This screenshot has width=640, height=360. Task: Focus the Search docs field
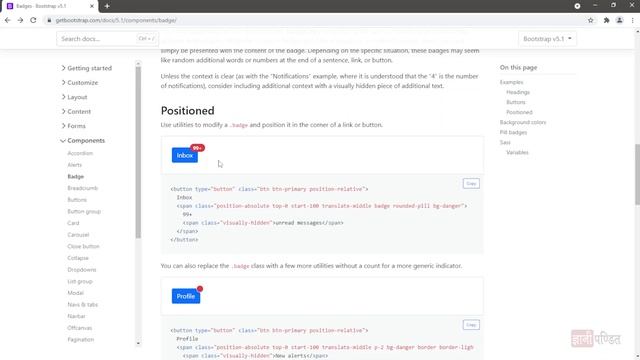(x=107, y=39)
